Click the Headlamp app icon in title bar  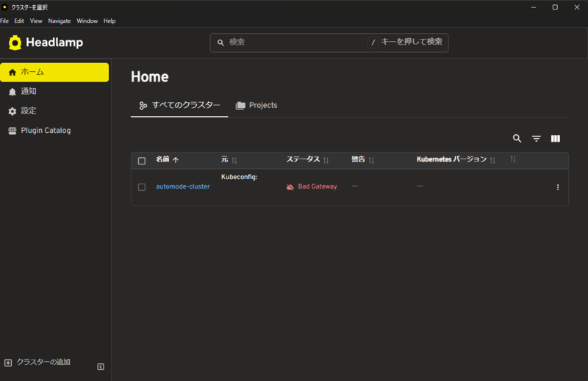click(5, 7)
